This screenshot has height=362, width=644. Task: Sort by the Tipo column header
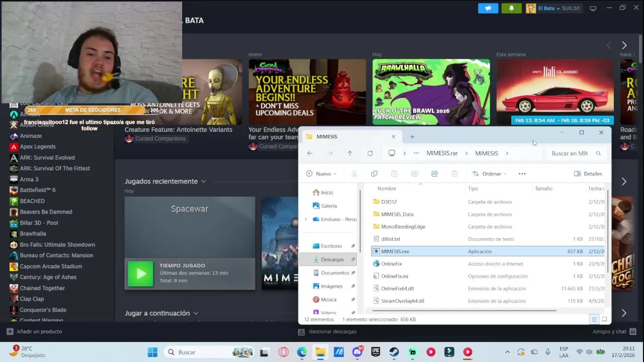[473, 189]
